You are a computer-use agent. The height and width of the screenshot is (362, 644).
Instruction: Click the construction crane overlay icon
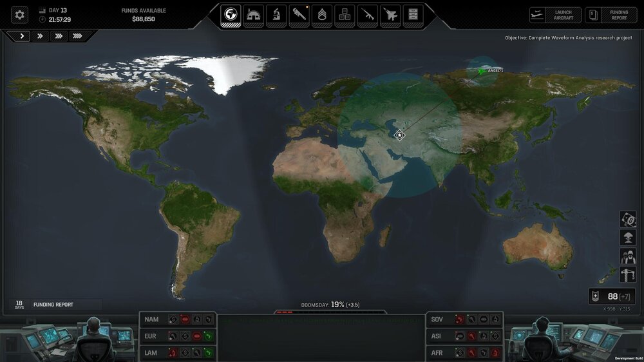628,275
